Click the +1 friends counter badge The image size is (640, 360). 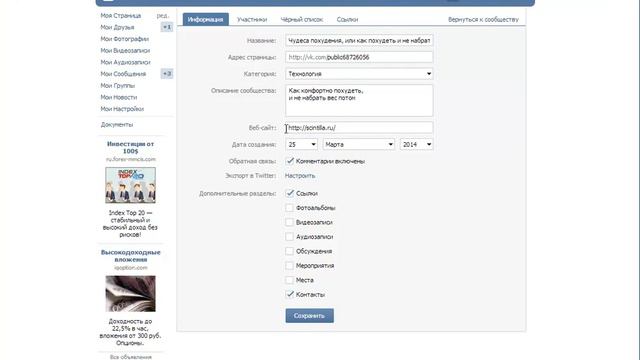(x=167, y=27)
